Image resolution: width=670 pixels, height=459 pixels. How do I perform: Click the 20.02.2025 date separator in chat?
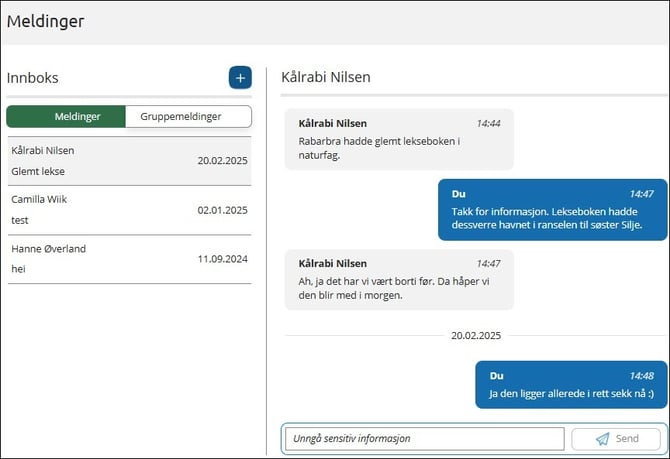(x=475, y=336)
